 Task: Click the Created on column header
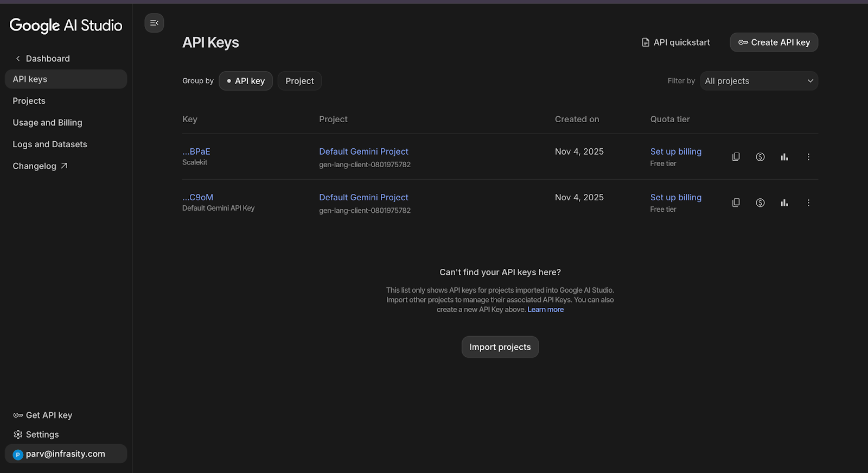tap(577, 119)
